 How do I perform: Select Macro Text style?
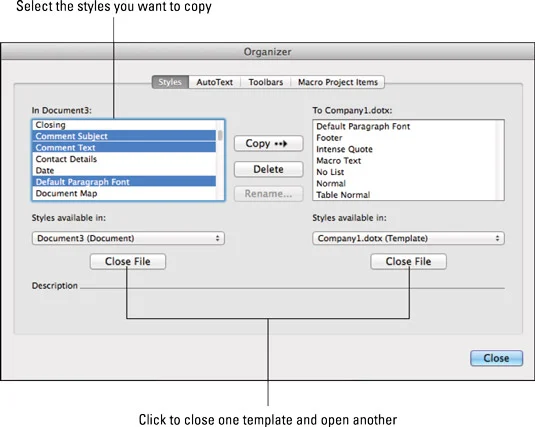click(x=405, y=160)
